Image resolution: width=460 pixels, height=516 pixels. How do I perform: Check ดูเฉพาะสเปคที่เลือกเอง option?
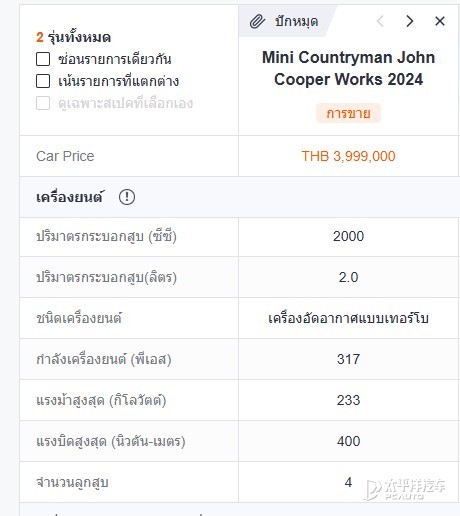point(43,103)
